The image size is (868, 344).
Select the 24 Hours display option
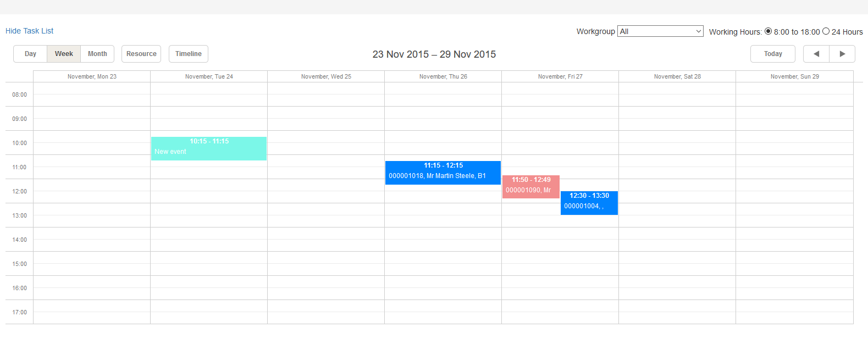click(826, 31)
